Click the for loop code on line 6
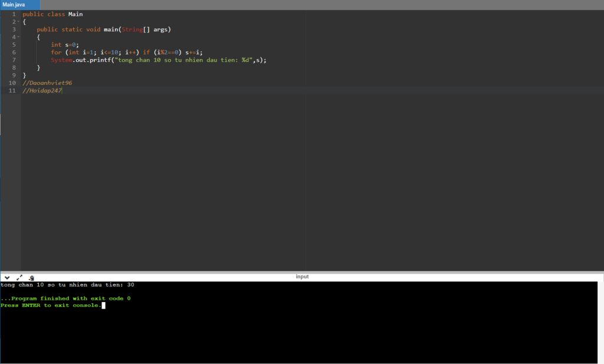The width and height of the screenshot is (604, 364). coord(126,53)
